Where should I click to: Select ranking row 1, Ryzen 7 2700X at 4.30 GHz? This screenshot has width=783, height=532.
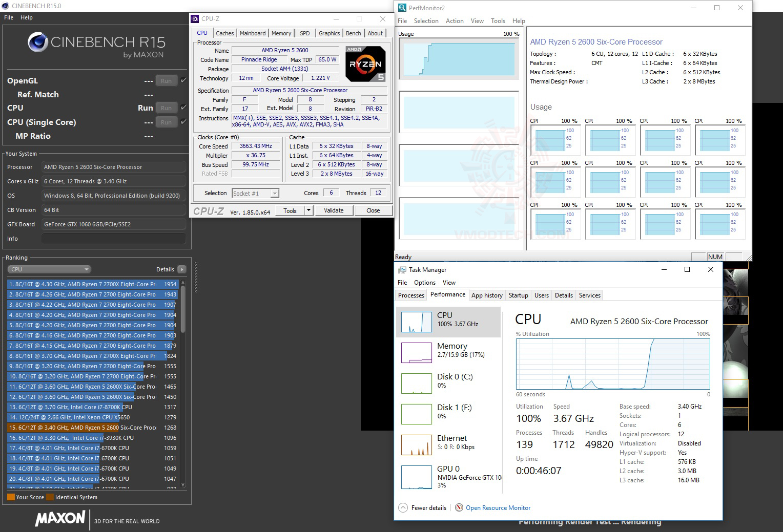coord(92,284)
